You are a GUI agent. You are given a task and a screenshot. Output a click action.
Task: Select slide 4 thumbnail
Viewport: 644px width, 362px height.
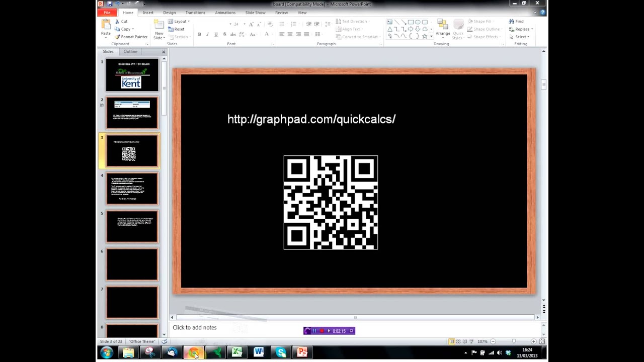click(132, 189)
